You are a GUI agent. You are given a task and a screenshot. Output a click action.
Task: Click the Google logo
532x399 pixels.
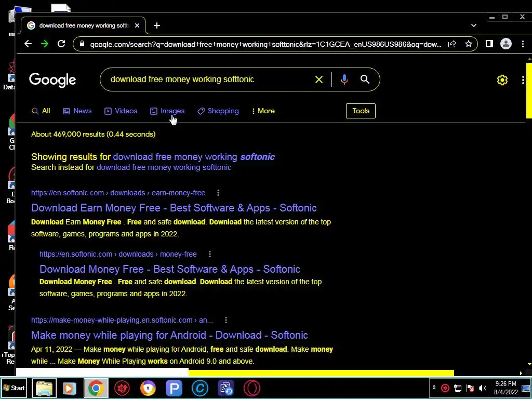pos(52,80)
